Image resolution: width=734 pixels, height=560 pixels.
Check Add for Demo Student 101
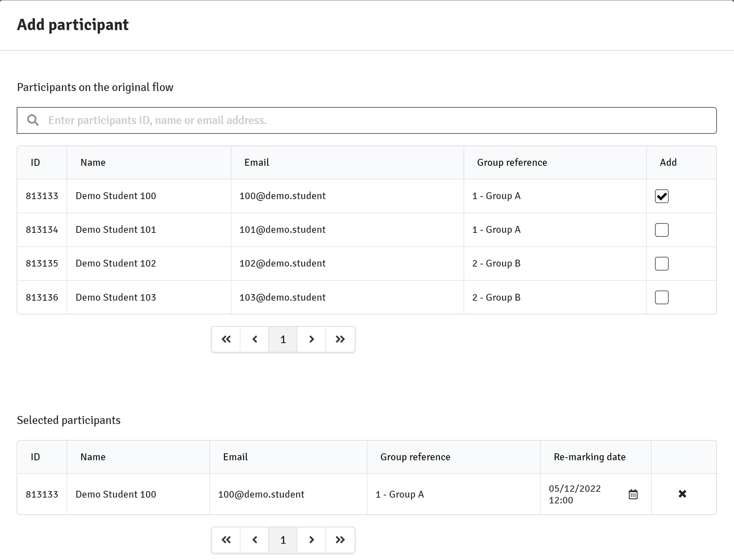click(x=661, y=230)
